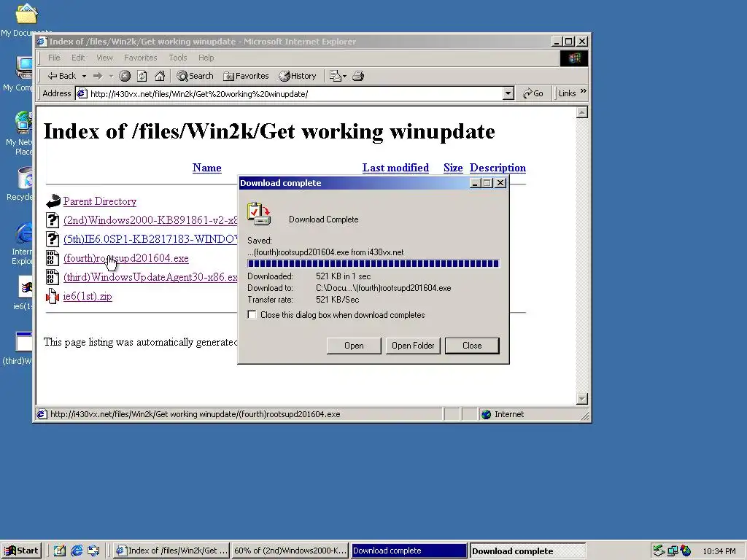Open the Windows Start menu

[21, 551]
